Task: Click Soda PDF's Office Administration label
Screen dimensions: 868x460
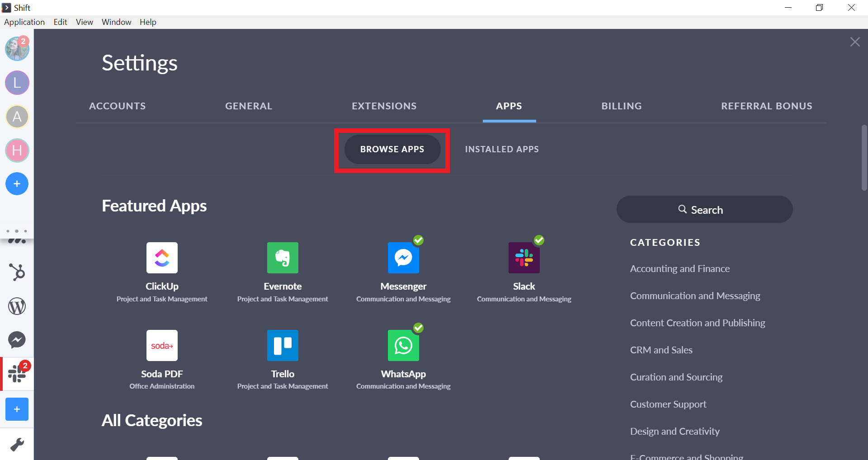Action: (162, 386)
